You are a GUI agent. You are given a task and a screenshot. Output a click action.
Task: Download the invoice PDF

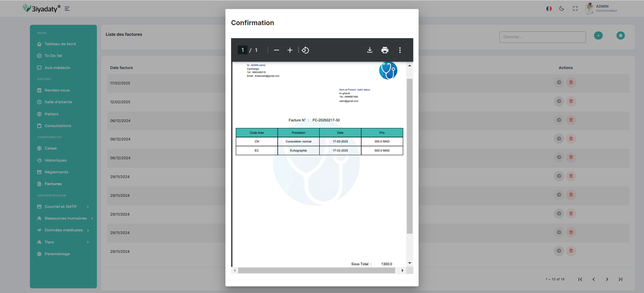pos(369,50)
